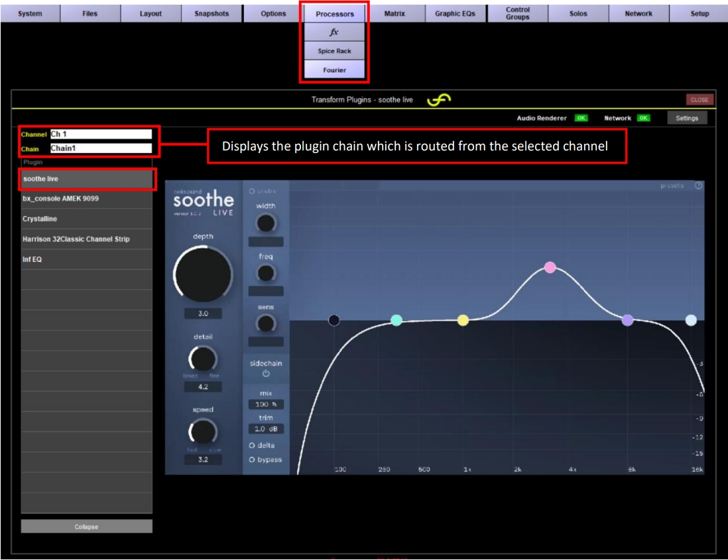
Task: Click the Network OK status indicator
Action: [643, 118]
